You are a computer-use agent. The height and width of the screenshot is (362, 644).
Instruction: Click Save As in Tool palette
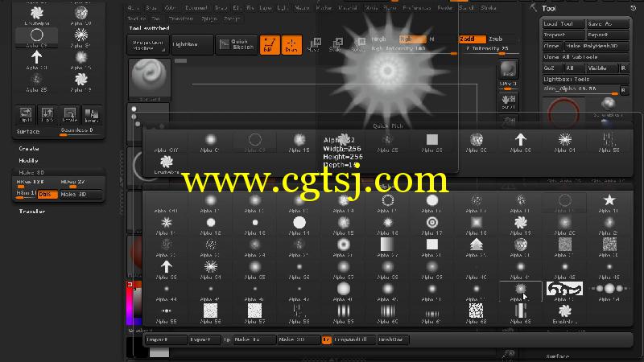(608, 24)
